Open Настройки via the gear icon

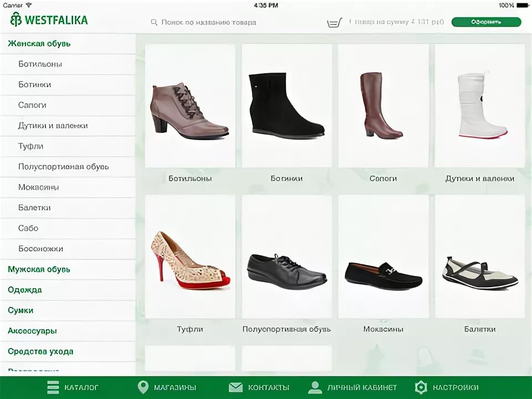pyautogui.click(x=421, y=387)
